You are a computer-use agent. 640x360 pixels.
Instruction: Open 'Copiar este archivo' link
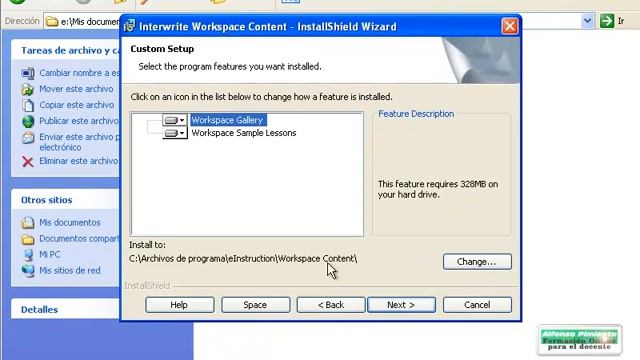[x=77, y=104]
